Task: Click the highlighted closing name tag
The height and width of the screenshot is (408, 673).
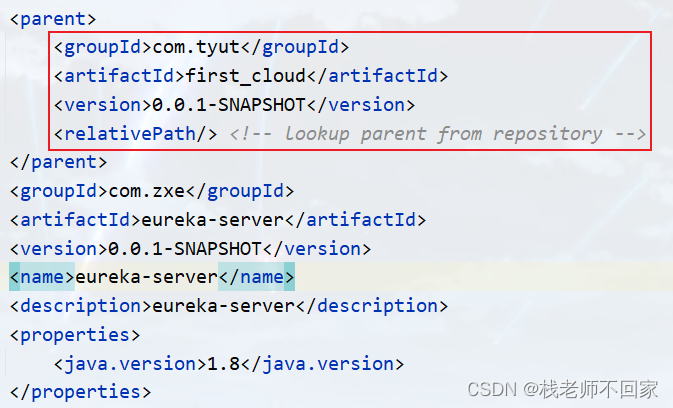Action: [256, 277]
